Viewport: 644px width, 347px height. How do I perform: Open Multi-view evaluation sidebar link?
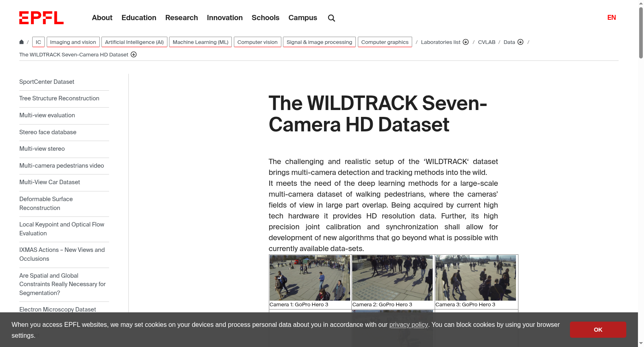[x=47, y=115]
